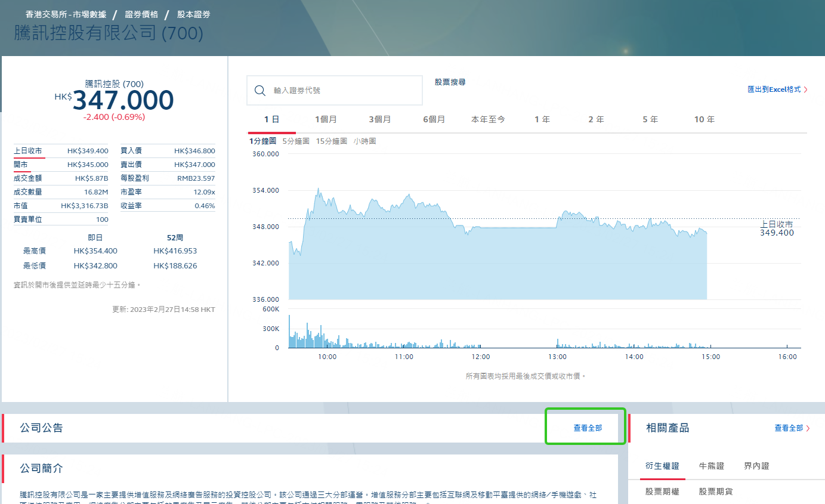Switch chart range to 1年
The height and width of the screenshot is (504, 825).
[x=542, y=119]
